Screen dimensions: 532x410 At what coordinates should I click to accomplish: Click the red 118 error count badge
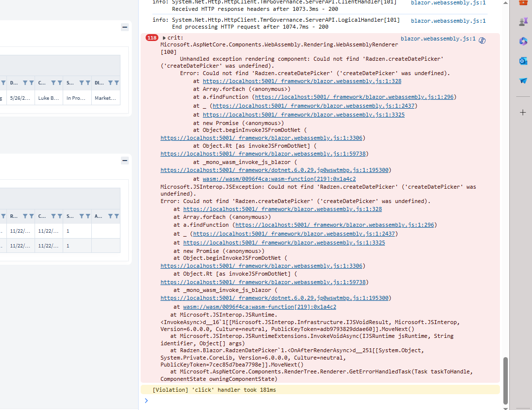coord(152,38)
